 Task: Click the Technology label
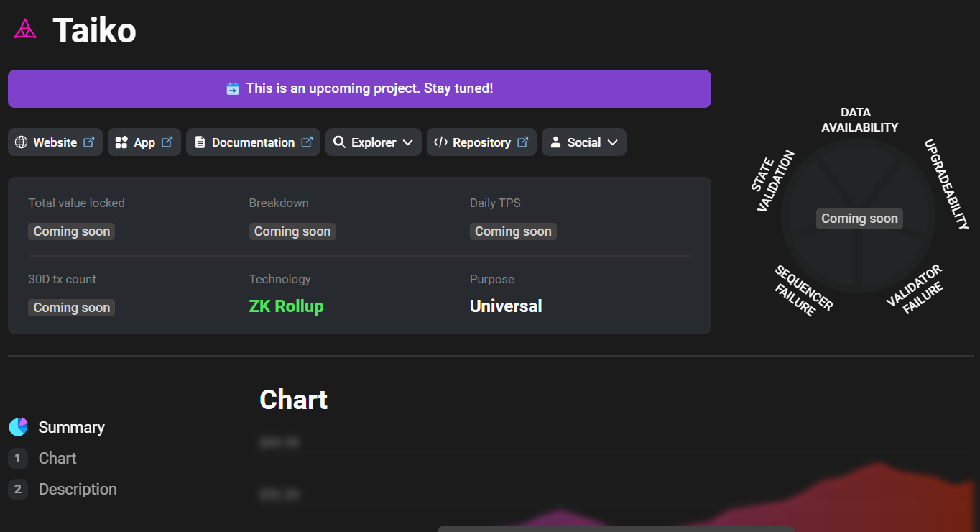(279, 279)
